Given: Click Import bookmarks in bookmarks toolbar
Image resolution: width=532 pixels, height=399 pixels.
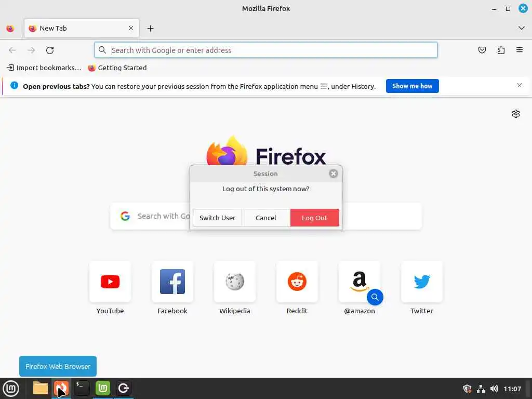Looking at the screenshot, I should click(45, 68).
